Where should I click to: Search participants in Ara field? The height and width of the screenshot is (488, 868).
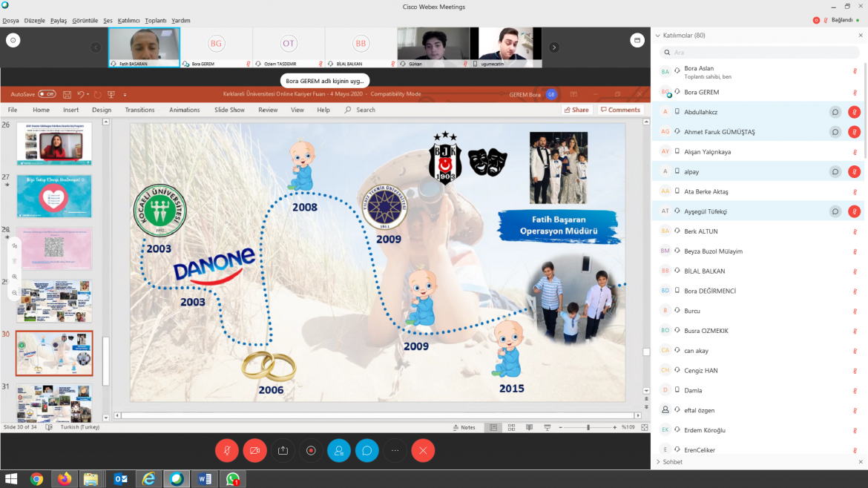click(759, 52)
